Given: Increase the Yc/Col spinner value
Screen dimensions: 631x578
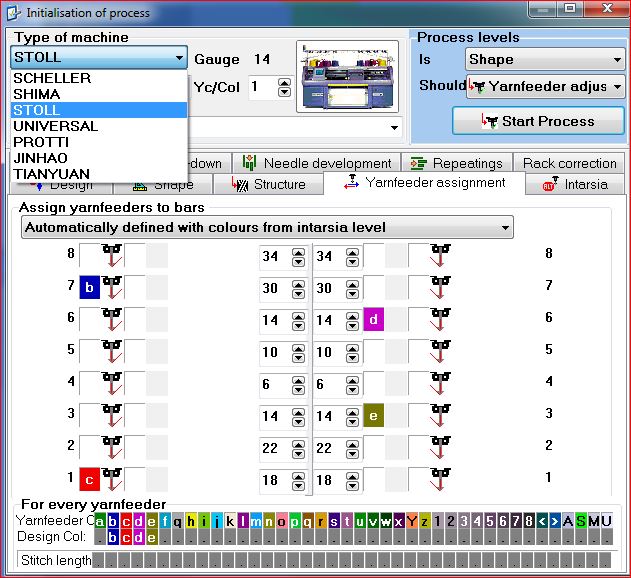Looking at the screenshot, I should [284, 82].
